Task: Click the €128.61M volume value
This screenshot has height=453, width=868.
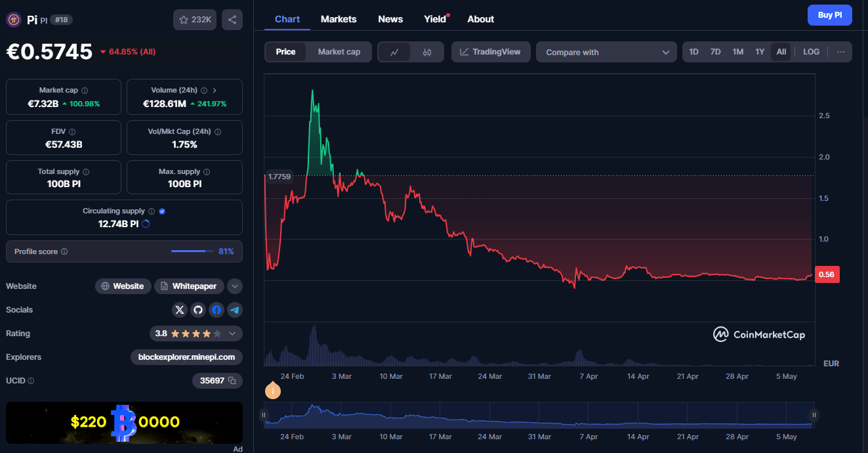Action: click(x=165, y=104)
